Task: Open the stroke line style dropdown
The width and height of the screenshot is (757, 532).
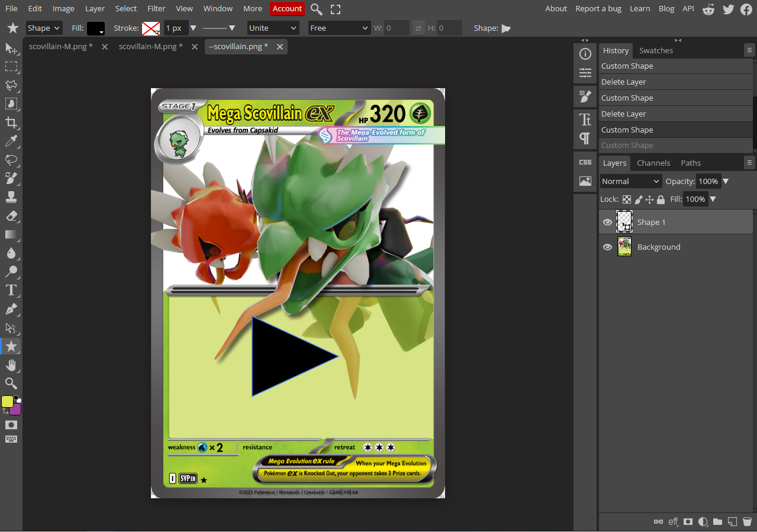Action: tap(219, 28)
